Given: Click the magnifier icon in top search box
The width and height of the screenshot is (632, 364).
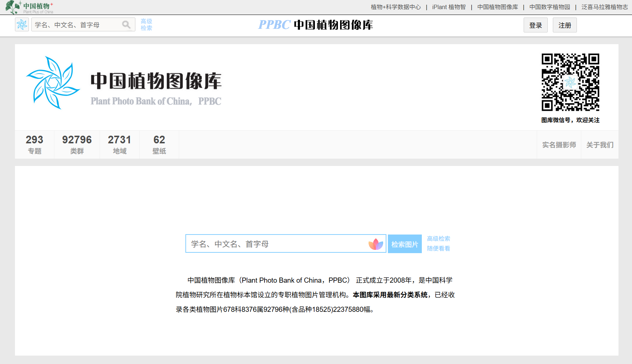Looking at the screenshot, I should [126, 25].
